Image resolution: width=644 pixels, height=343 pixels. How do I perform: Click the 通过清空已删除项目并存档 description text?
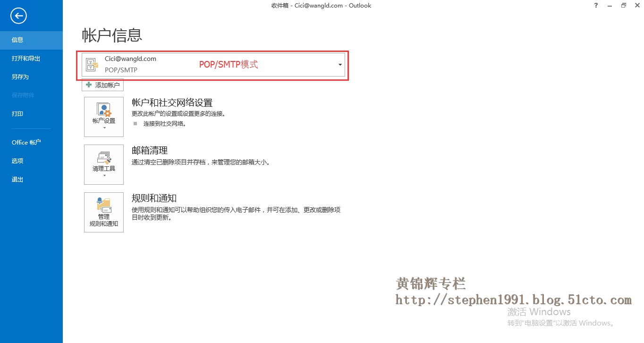(201, 162)
